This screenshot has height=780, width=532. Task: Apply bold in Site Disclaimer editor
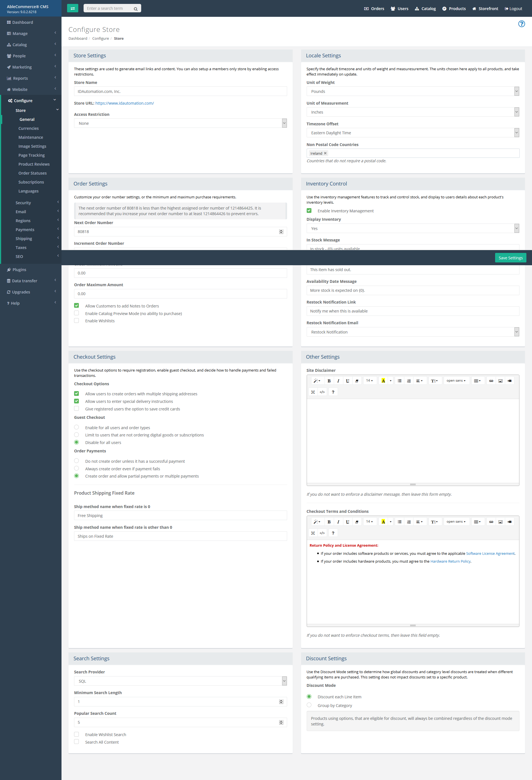(x=329, y=380)
